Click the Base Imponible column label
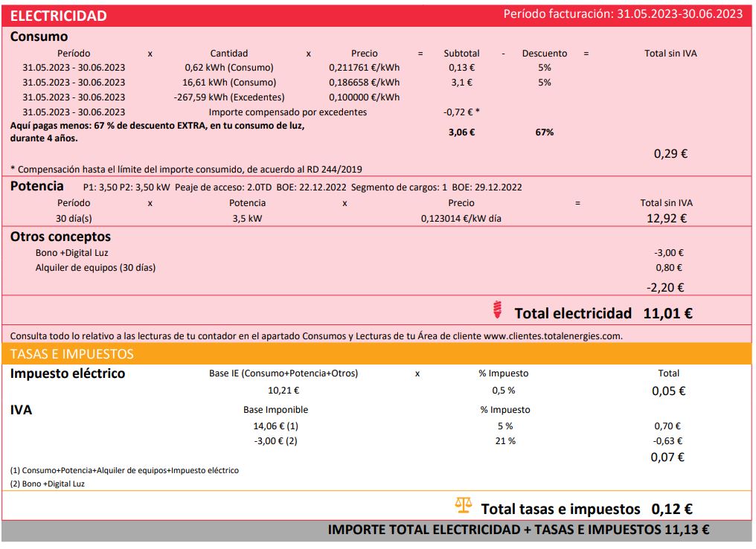Screen dimensions: 756x549 point(276,410)
